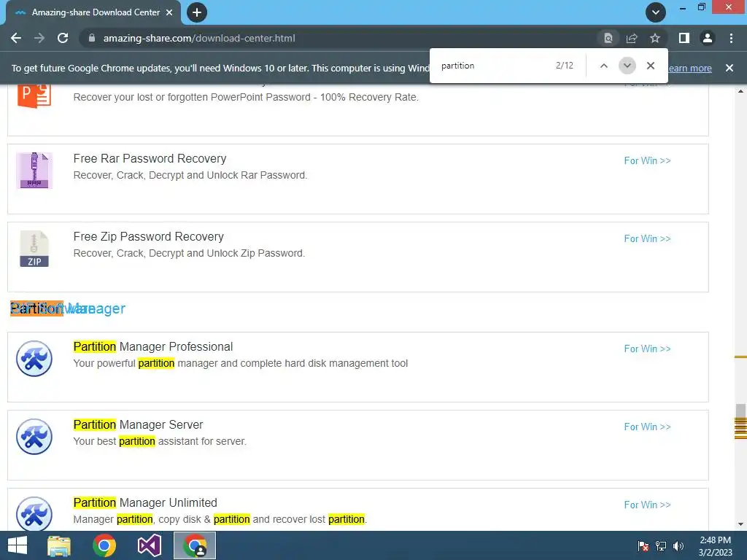Click the address bar URL
747x560 pixels.
(199, 38)
